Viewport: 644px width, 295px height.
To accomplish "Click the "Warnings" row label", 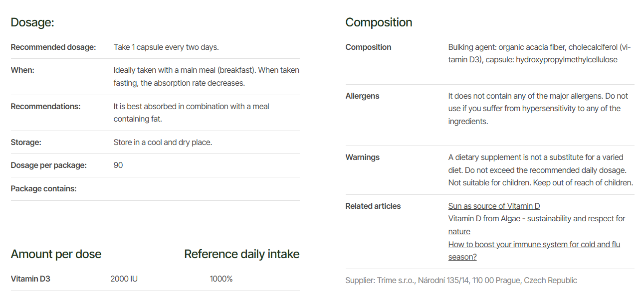I will click(x=362, y=157).
